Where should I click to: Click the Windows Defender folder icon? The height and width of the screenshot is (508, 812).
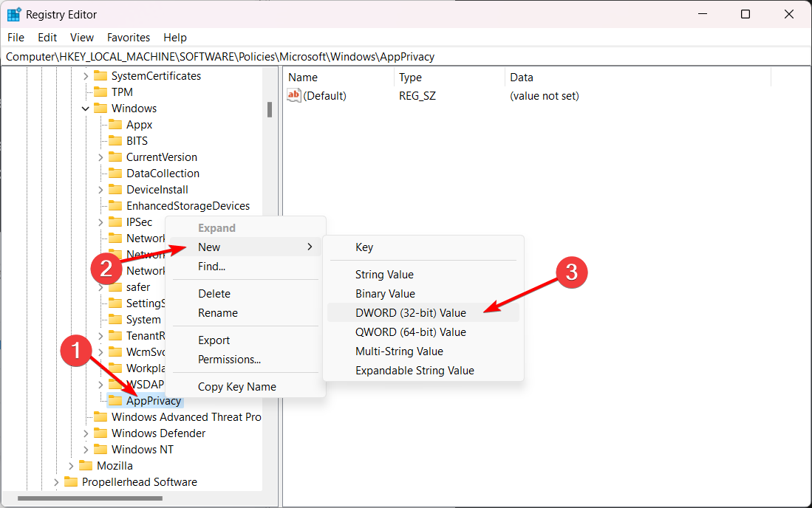coord(100,433)
